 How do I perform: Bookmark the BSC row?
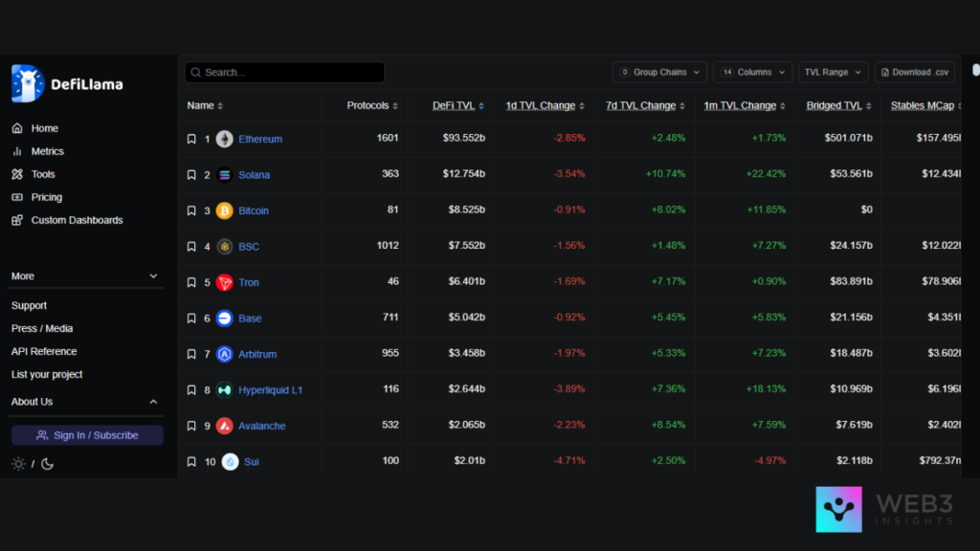click(x=191, y=246)
